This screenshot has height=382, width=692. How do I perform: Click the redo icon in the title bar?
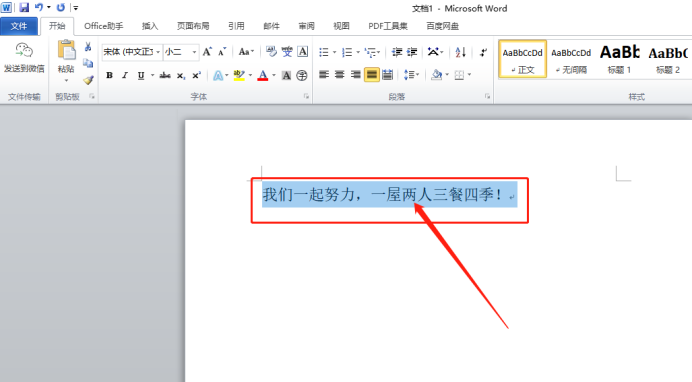[x=61, y=7]
